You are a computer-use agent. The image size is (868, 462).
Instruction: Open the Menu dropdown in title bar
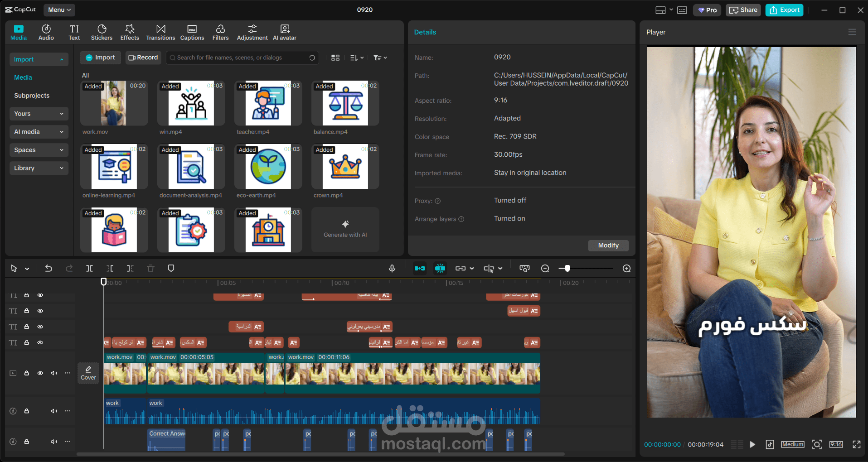(59, 10)
